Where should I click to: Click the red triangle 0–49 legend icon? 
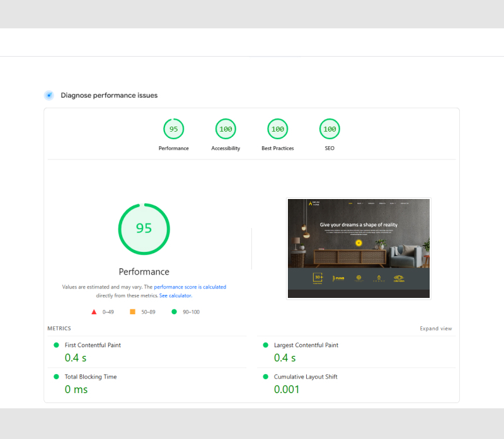(x=94, y=312)
